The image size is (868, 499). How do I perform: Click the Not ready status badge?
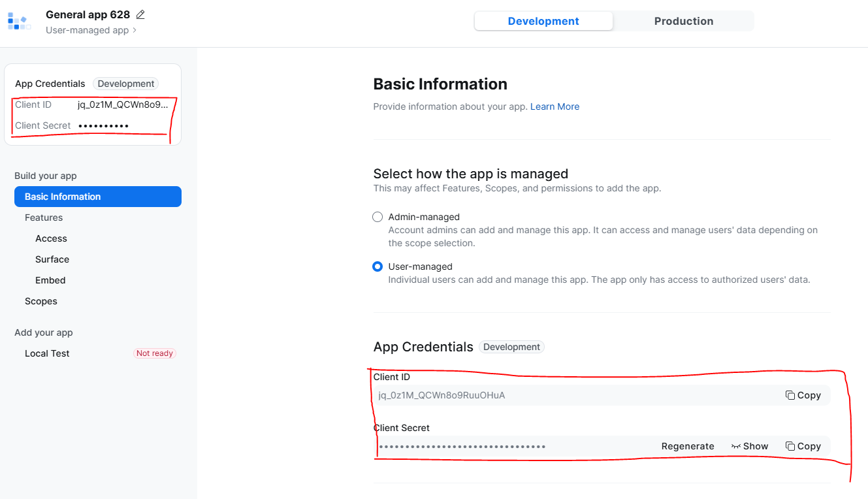click(155, 353)
